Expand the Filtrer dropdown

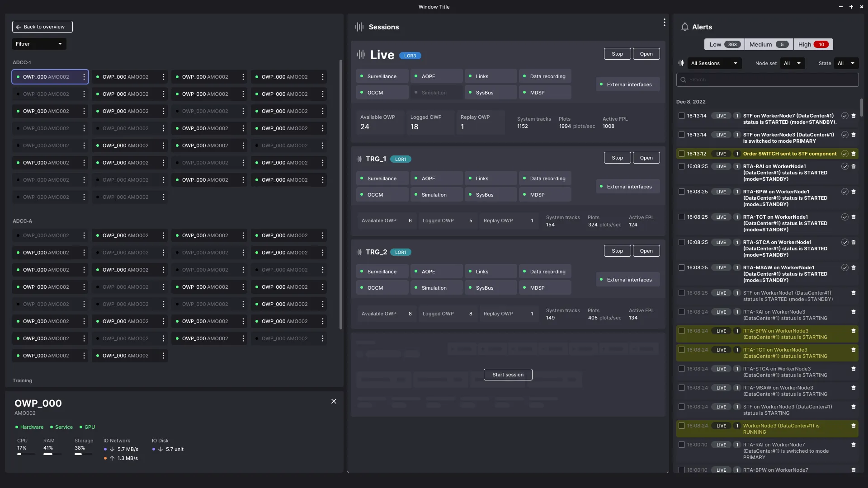coord(39,44)
